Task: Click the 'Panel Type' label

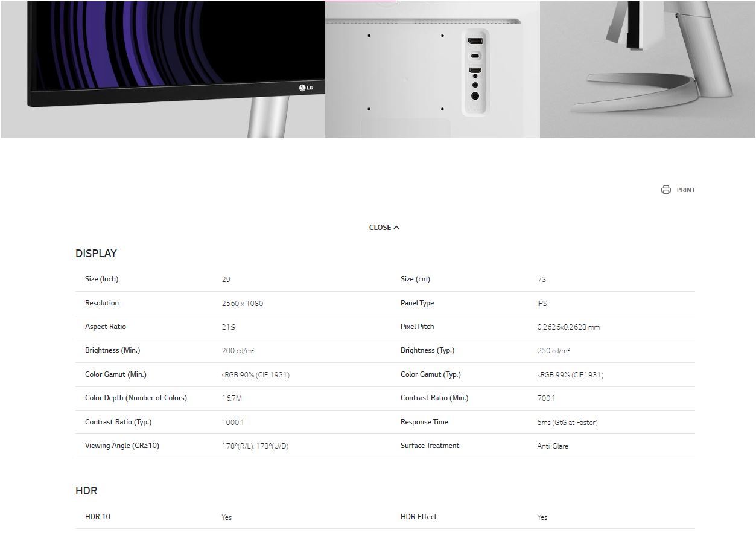Action: point(417,303)
